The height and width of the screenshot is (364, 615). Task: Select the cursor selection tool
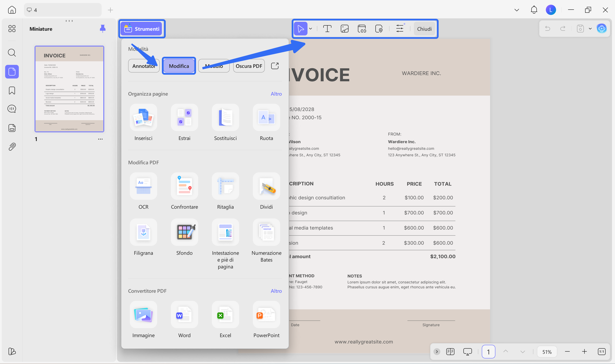point(300,29)
